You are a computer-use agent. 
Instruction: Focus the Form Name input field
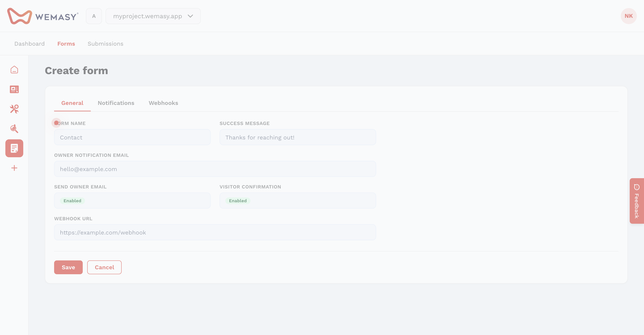[x=132, y=137]
